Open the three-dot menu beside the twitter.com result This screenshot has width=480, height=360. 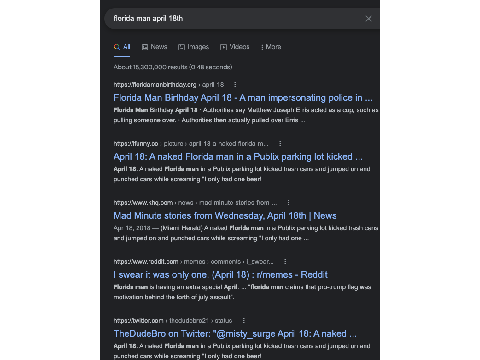click(x=244, y=321)
